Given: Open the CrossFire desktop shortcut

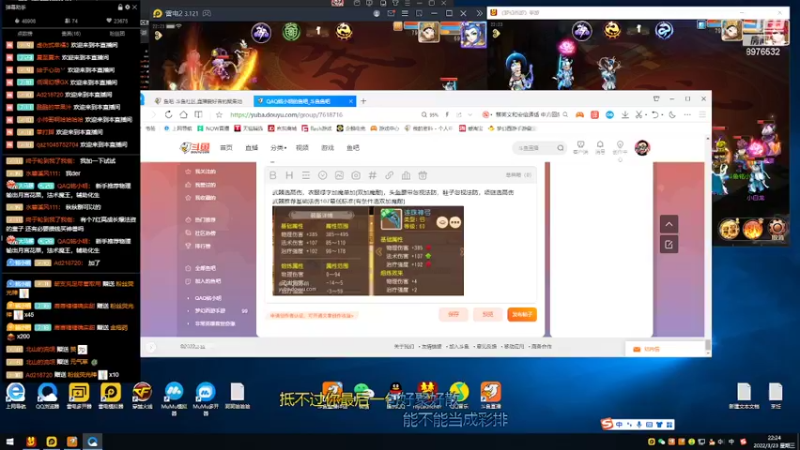Looking at the screenshot, I should pos(142,396).
